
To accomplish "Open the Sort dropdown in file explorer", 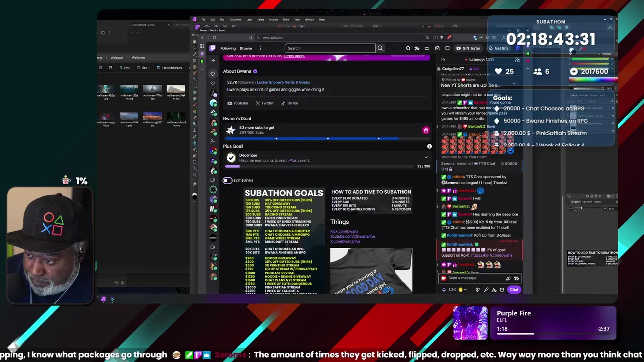I will coord(126,68).
